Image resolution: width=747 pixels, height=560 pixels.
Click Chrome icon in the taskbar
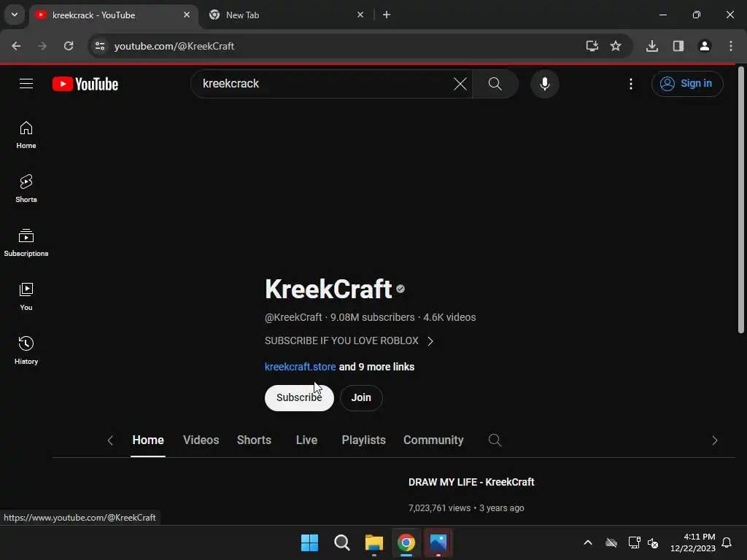click(x=406, y=542)
